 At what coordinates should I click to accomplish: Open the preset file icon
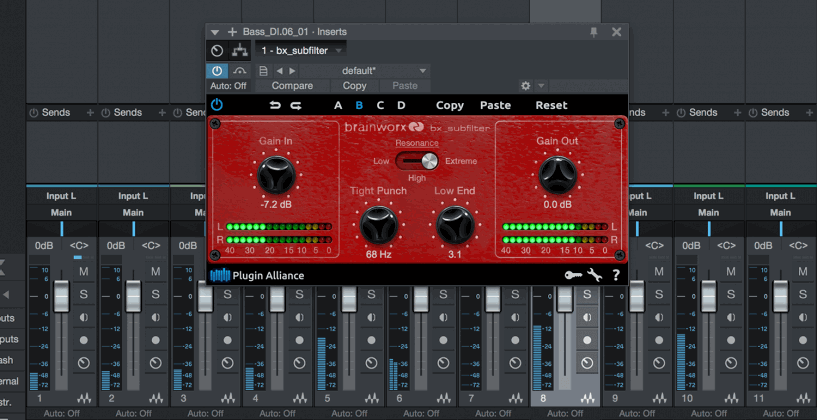point(264,71)
